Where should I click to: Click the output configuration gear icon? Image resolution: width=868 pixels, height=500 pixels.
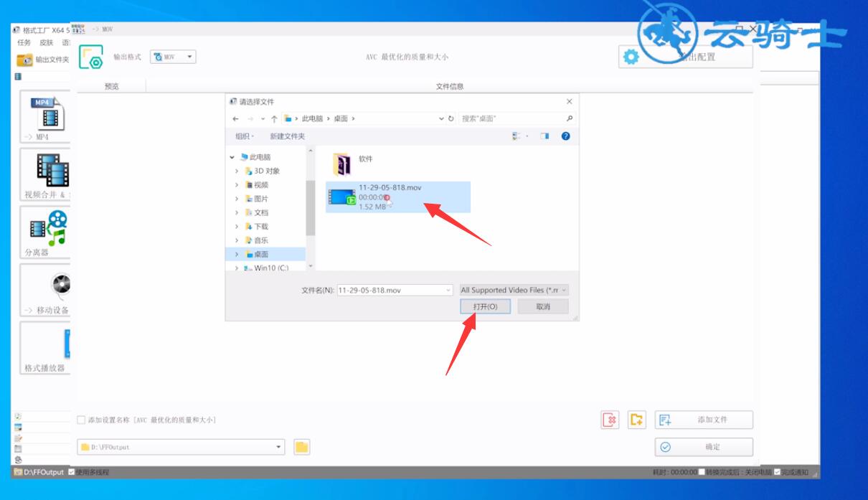(x=631, y=57)
